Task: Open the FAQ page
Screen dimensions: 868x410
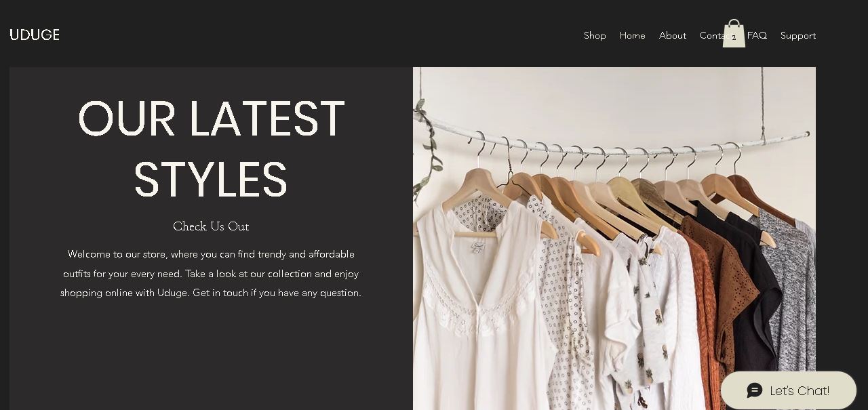Action: click(757, 35)
